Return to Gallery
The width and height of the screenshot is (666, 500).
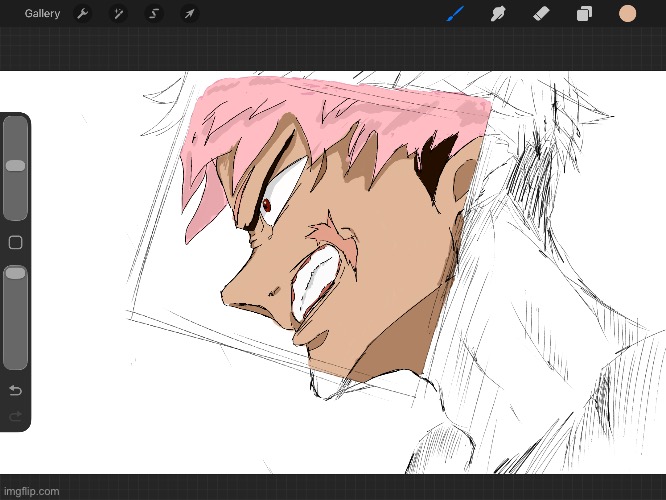click(x=42, y=14)
